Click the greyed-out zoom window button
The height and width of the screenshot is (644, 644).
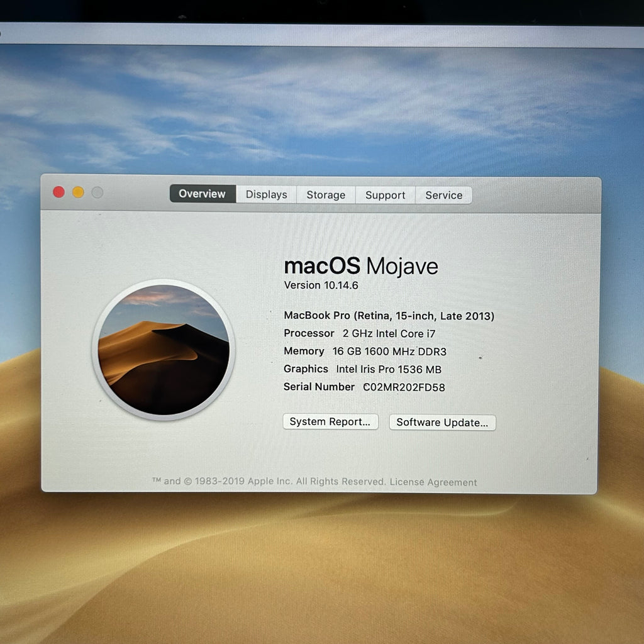click(97, 192)
